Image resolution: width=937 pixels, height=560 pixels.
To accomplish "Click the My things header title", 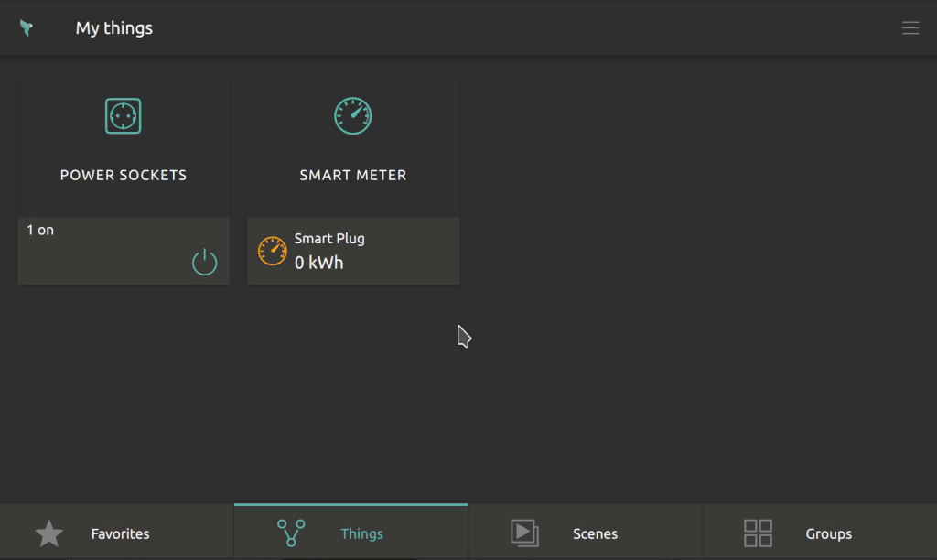I will (x=114, y=28).
